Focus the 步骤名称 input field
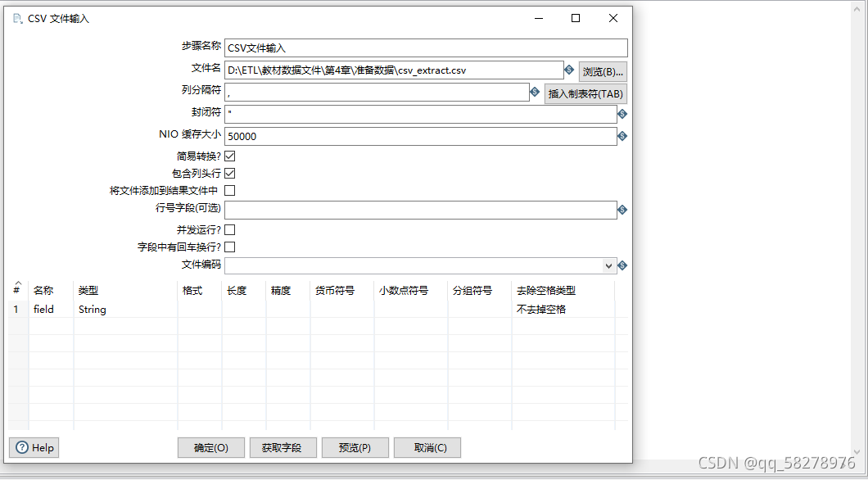 click(427, 48)
